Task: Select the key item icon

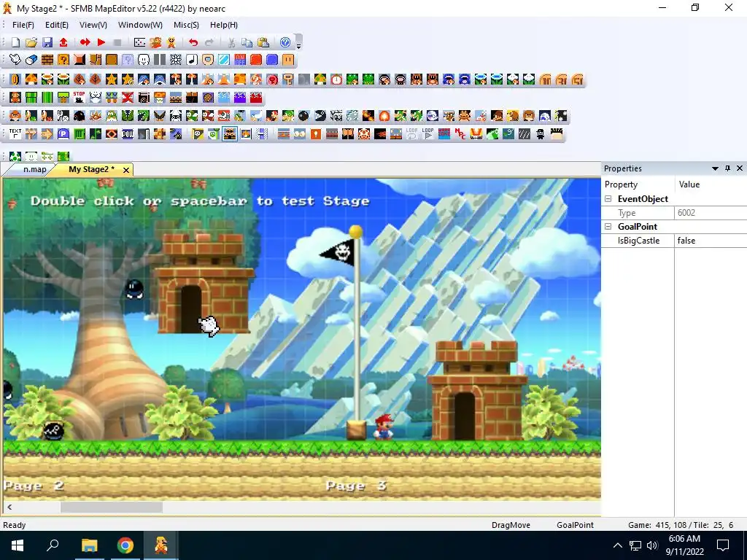Action: click(287, 79)
